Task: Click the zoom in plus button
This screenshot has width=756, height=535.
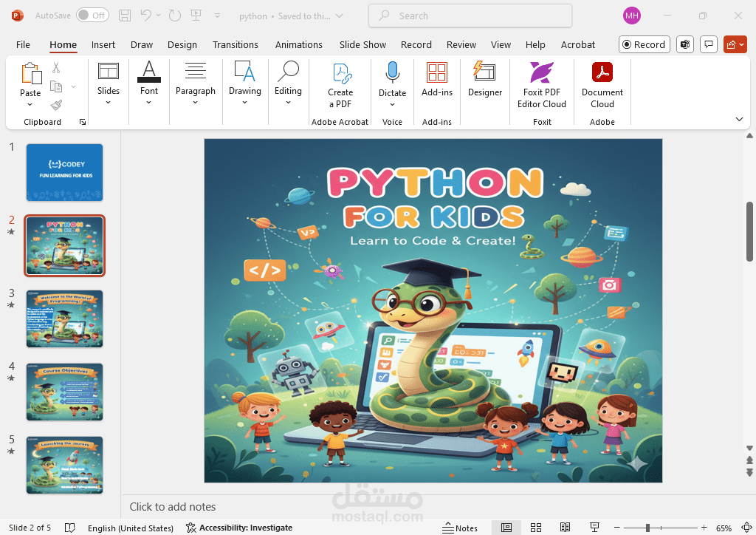Action: 704,528
